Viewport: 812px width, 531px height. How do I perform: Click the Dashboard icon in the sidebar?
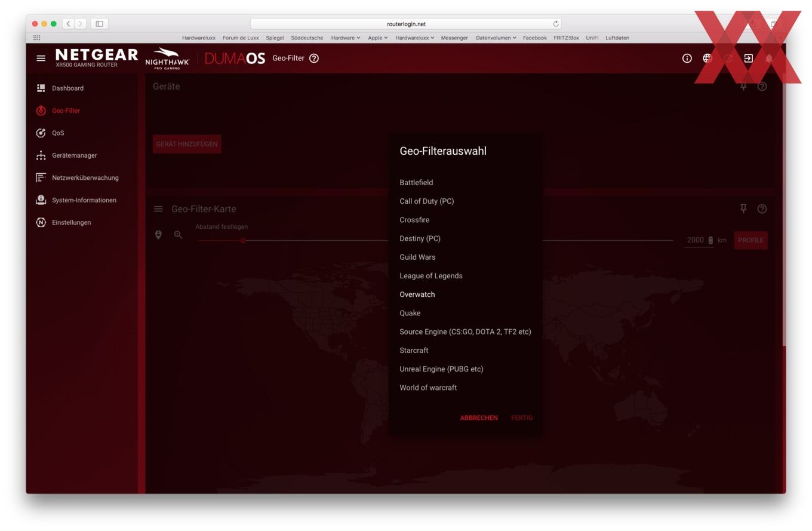pos(41,88)
